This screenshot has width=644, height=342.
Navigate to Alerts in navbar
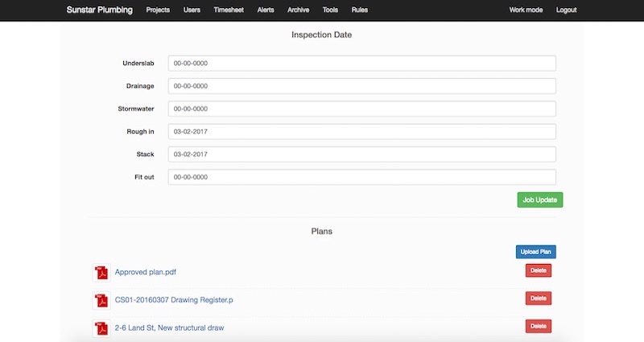tap(266, 10)
